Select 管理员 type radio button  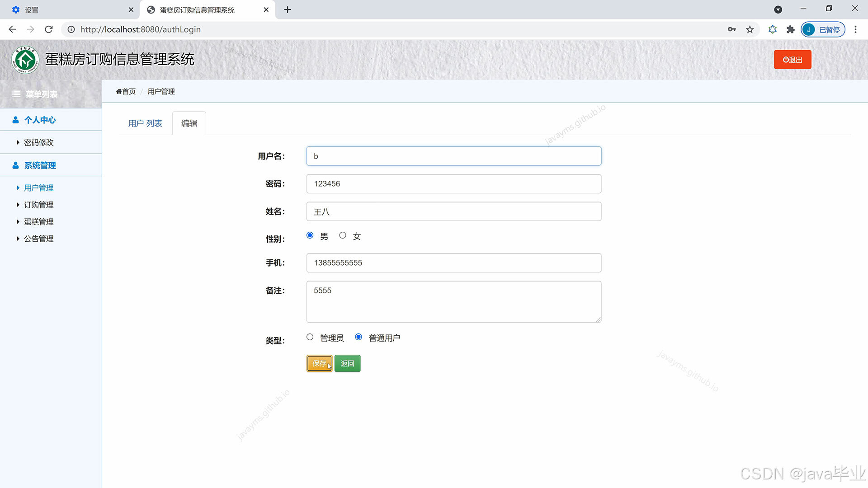tap(310, 337)
